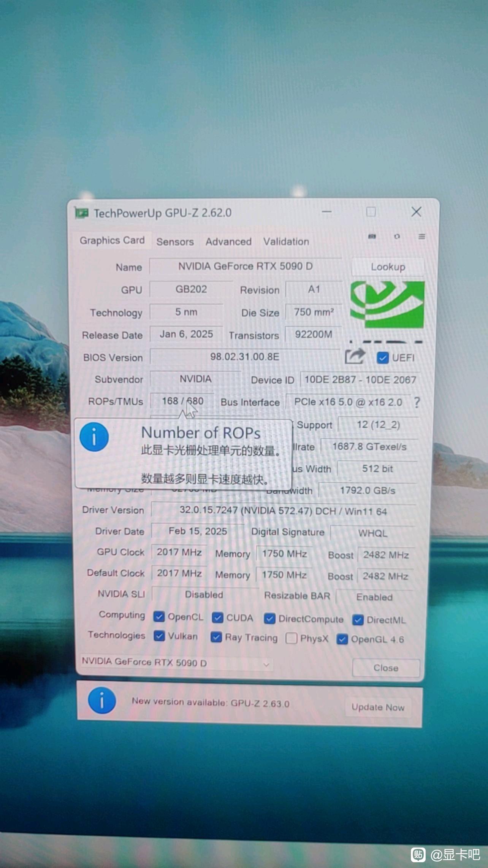Click the GPU Clock row Boost field

pyautogui.click(x=386, y=555)
